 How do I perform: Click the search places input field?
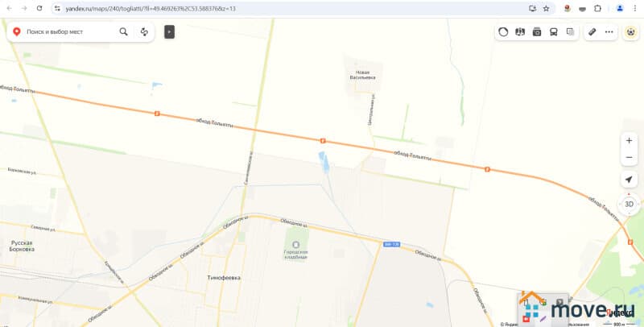pyautogui.click(x=68, y=32)
